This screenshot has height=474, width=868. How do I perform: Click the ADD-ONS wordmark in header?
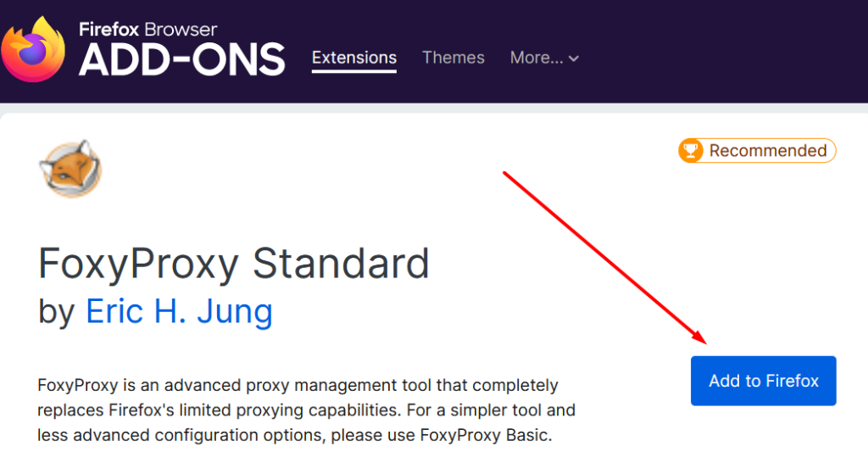click(181, 59)
